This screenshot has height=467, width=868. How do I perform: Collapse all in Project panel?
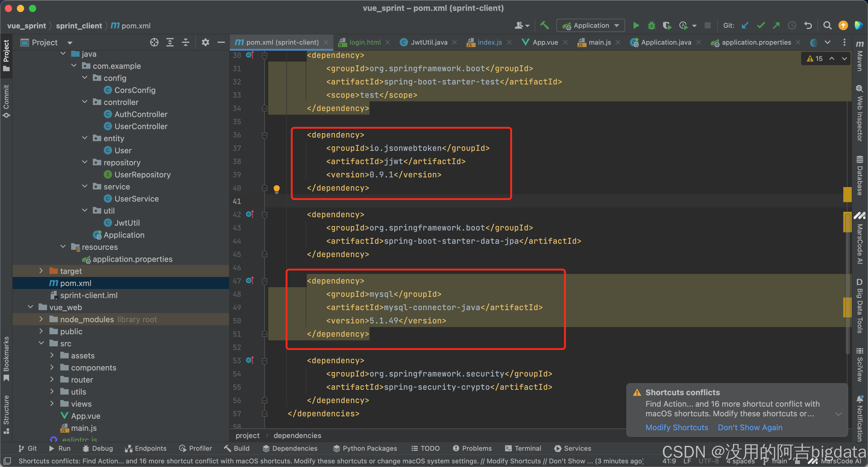(185, 43)
